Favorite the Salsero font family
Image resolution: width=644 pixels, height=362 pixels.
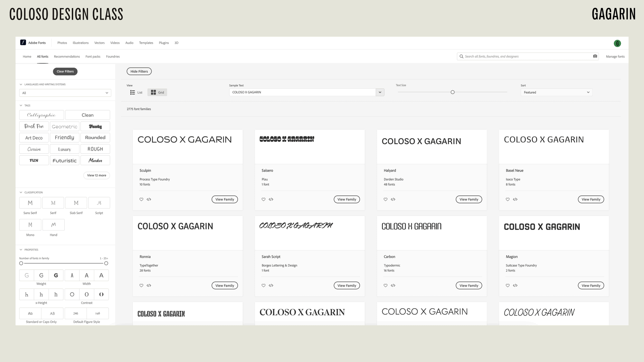(263, 199)
